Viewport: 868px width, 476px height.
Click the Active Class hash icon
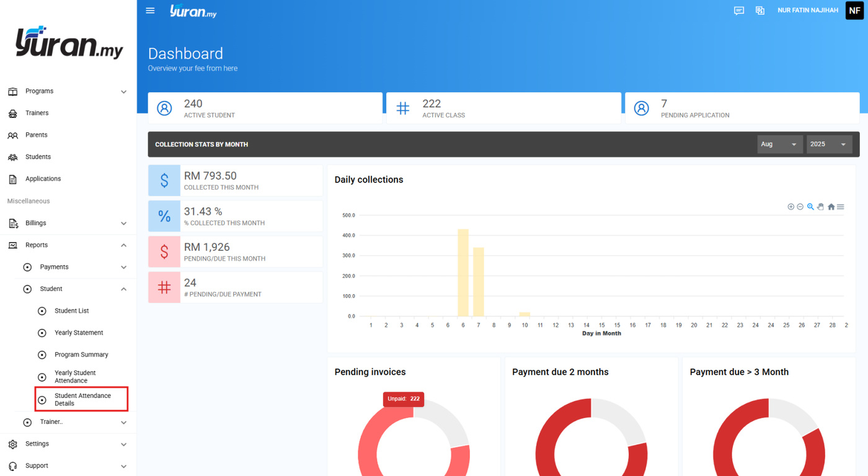coord(403,108)
